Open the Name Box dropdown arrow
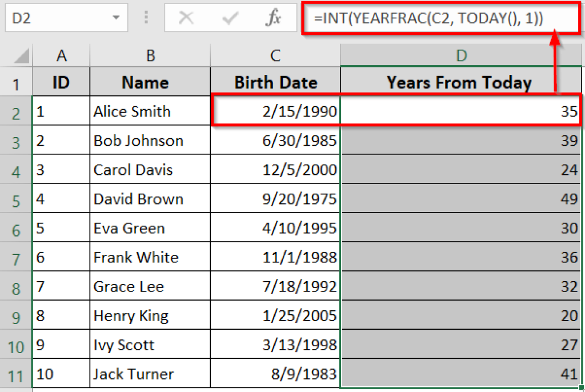585x392 pixels. (x=117, y=18)
